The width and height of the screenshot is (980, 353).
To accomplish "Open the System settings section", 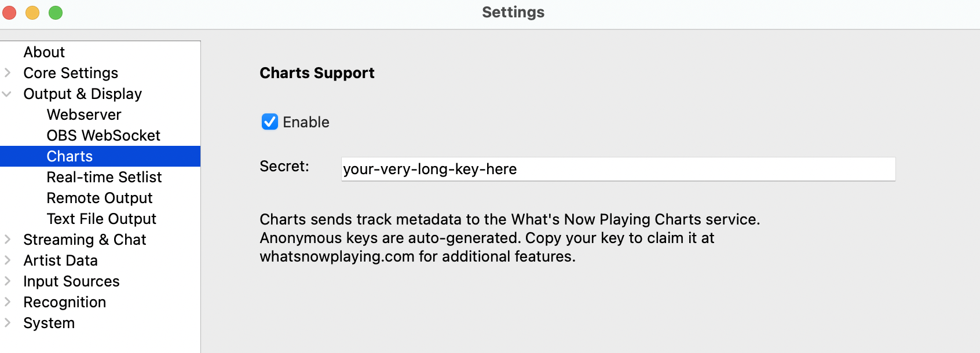I will [x=49, y=322].
